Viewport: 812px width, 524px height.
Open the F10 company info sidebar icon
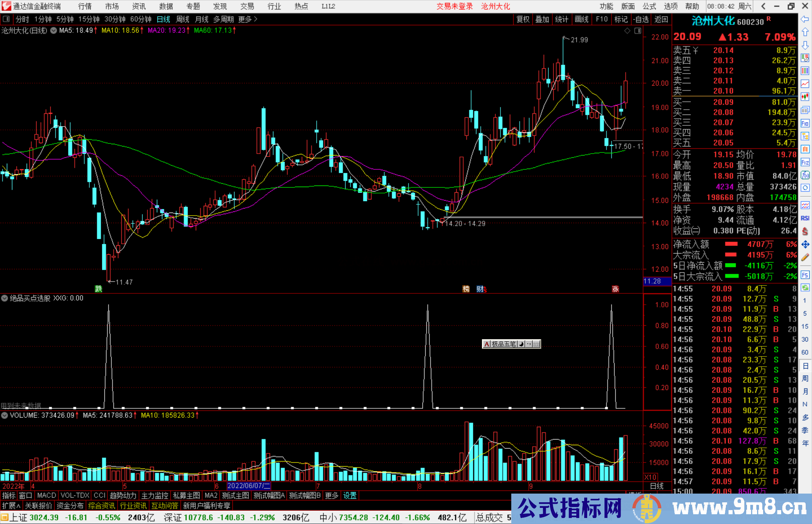coord(805,124)
